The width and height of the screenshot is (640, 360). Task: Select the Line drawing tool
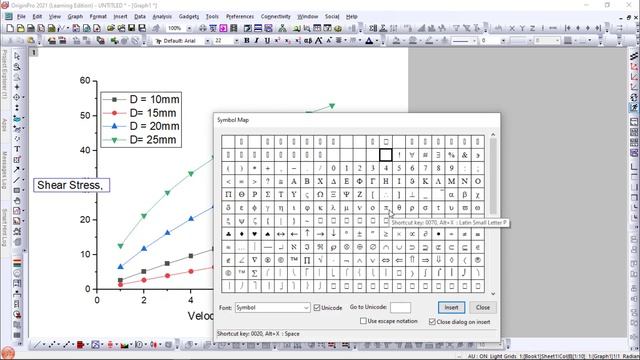(x=17, y=180)
